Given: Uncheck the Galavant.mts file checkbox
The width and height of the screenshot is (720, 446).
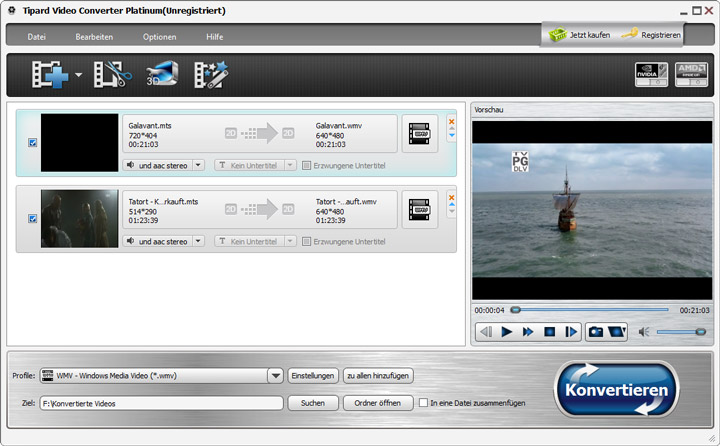Looking at the screenshot, I should pos(33,142).
